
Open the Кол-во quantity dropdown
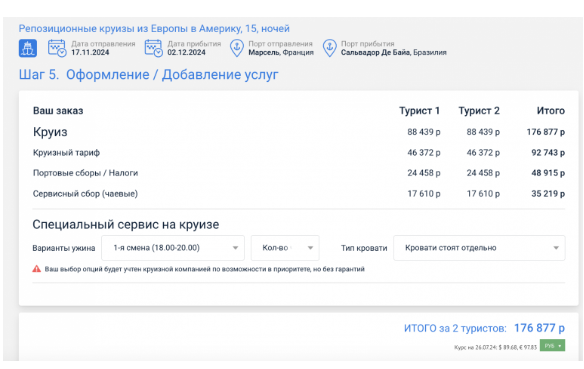(x=285, y=248)
